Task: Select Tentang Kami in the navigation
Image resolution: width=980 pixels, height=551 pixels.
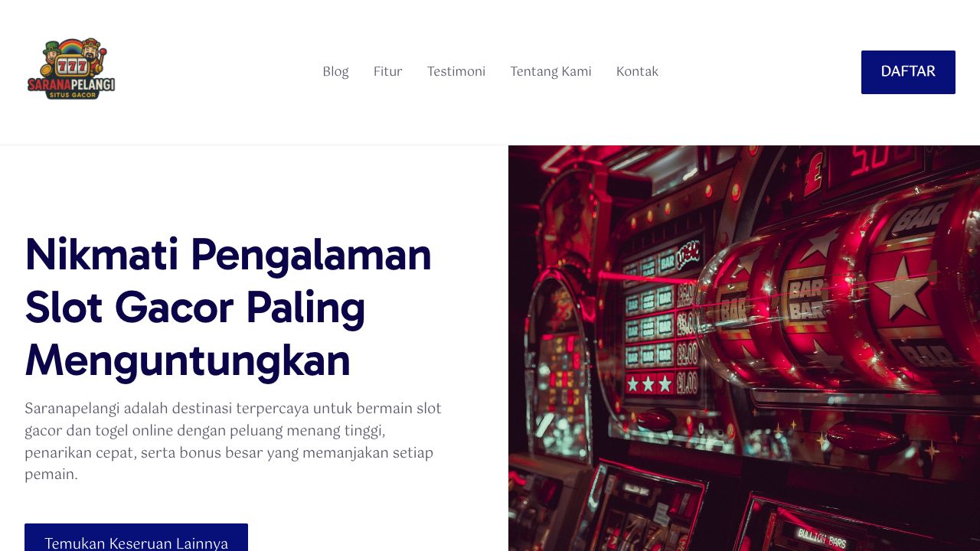Action: tap(550, 71)
